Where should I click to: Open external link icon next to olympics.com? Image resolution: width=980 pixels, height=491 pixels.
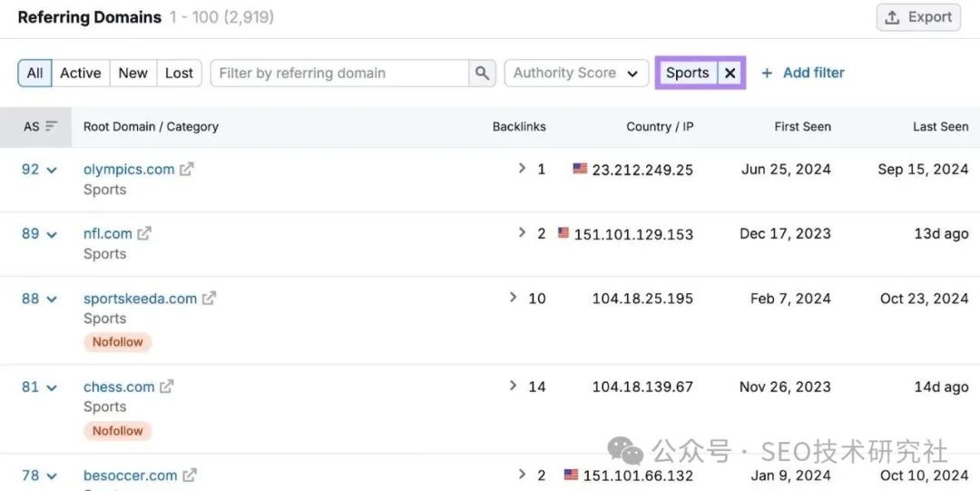186,169
